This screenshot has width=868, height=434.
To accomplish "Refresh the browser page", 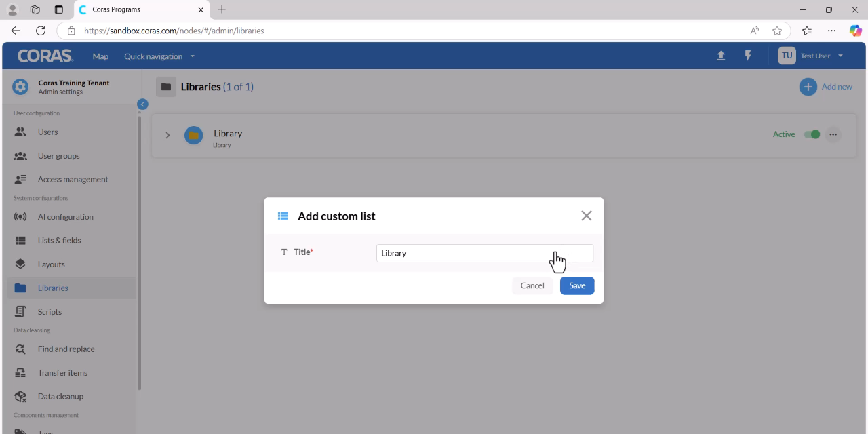I will [41, 31].
